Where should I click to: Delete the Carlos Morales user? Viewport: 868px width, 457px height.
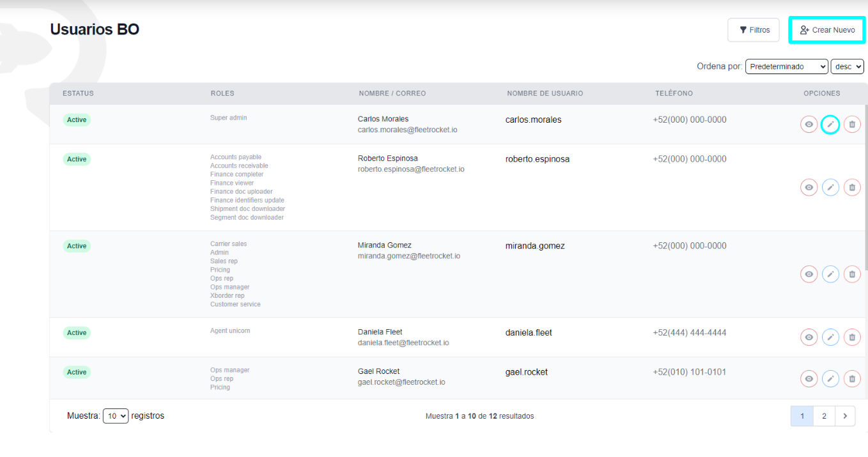click(852, 124)
